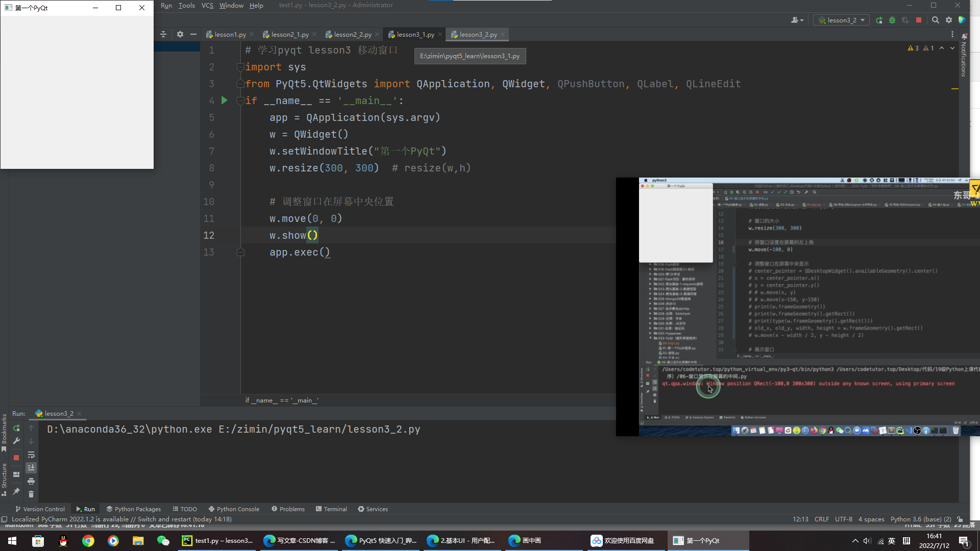This screenshot has width=980, height=551.
Task: Open IDE Settings via gear icon
Action: pos(949,20)
